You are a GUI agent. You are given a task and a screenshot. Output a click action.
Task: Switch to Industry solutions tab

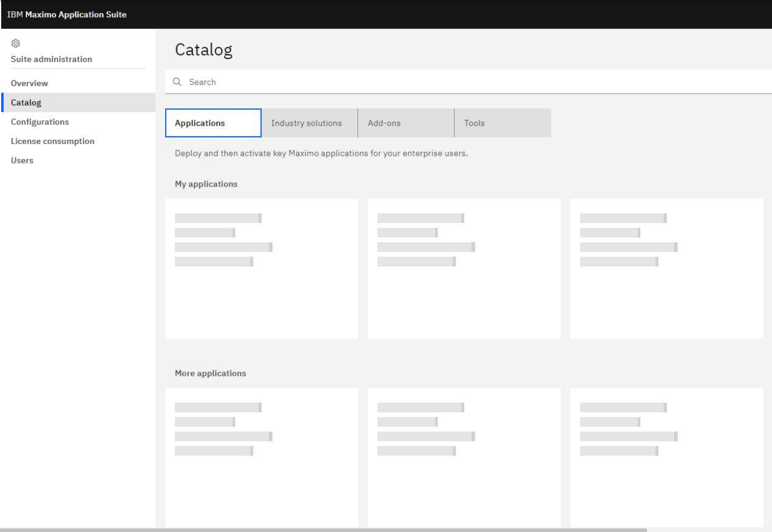point(310,123)
